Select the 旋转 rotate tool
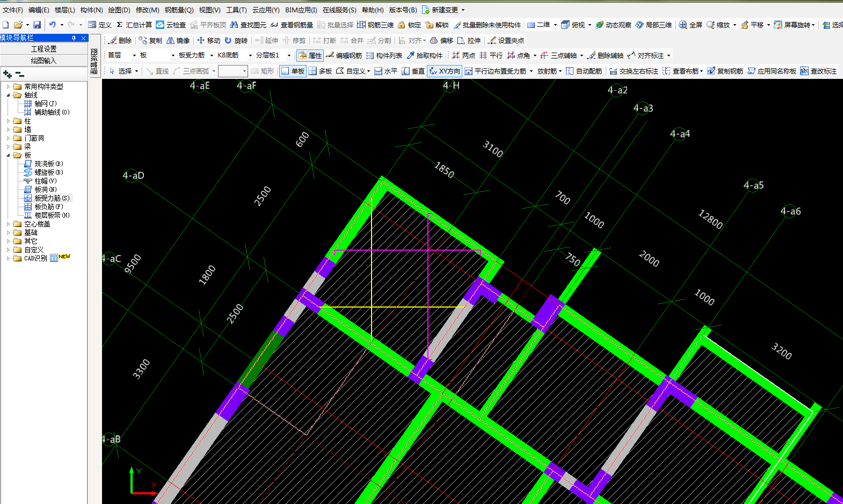 pos(236,40)
